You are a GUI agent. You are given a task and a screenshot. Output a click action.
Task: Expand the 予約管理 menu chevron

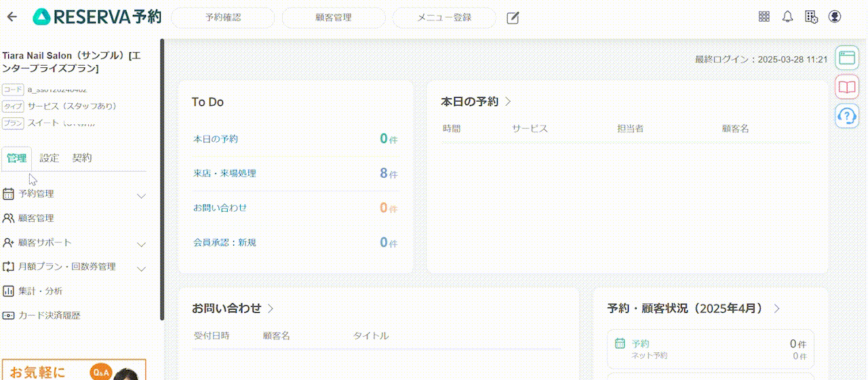click(x=142, y=195)
